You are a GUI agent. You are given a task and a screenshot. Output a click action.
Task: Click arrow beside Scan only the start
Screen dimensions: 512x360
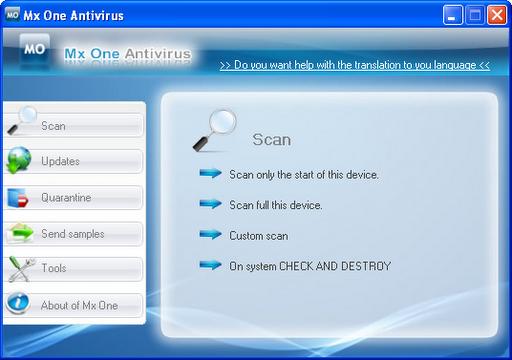click(x=210, y=173)
